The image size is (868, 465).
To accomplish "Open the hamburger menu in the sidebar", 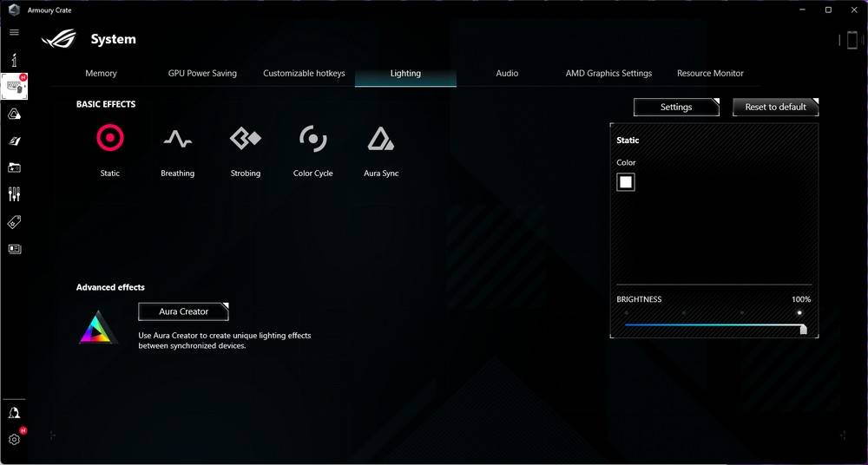I will click(15, 33).
